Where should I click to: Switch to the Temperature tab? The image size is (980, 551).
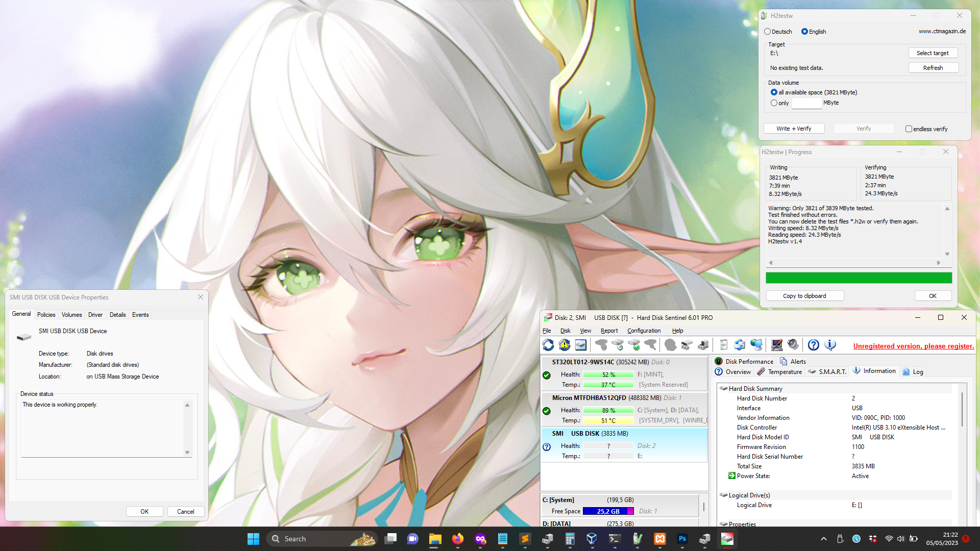[x=779, y=371]
